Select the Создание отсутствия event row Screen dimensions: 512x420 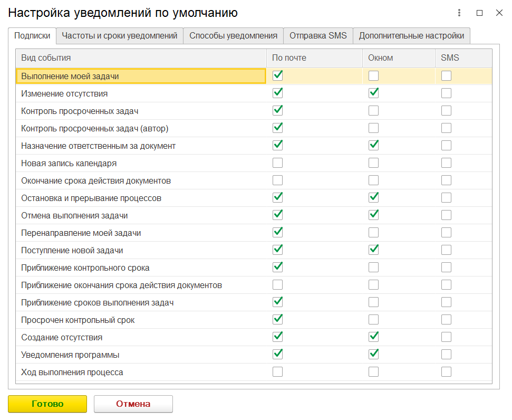pos(62,337)
